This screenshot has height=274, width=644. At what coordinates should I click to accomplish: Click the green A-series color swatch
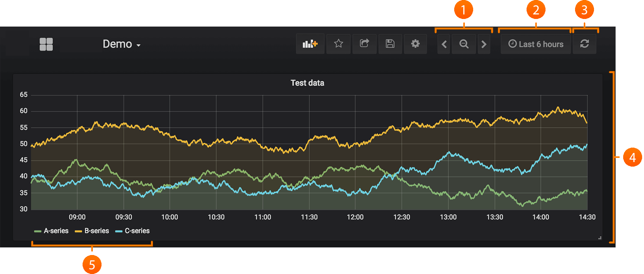click(x=38, y=231)
